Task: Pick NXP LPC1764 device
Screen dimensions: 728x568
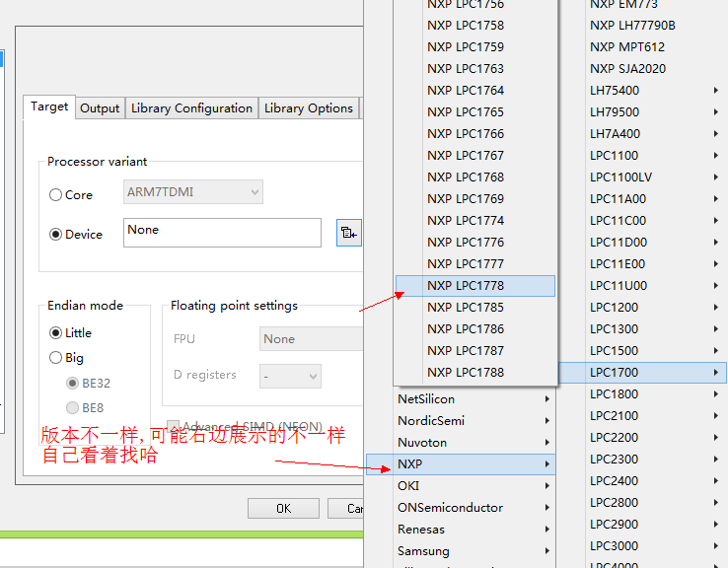Action: (x=475, y=90)
